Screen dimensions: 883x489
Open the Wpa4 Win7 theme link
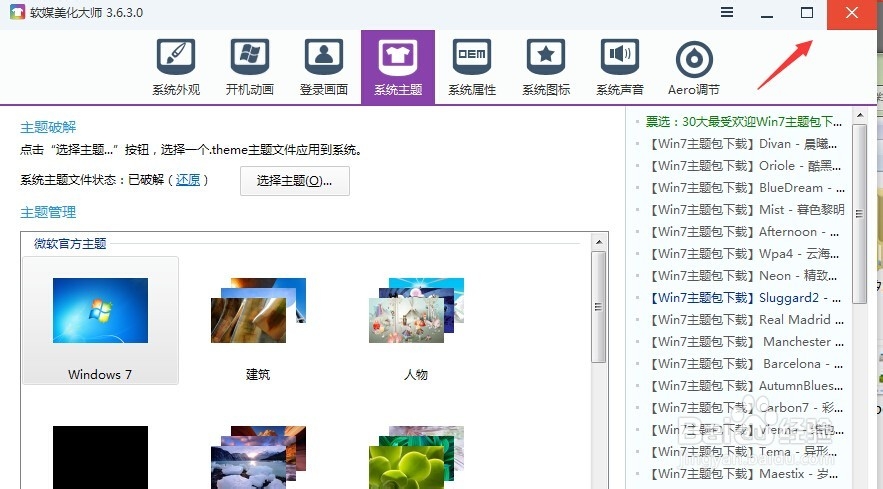(x=743, y=254)
